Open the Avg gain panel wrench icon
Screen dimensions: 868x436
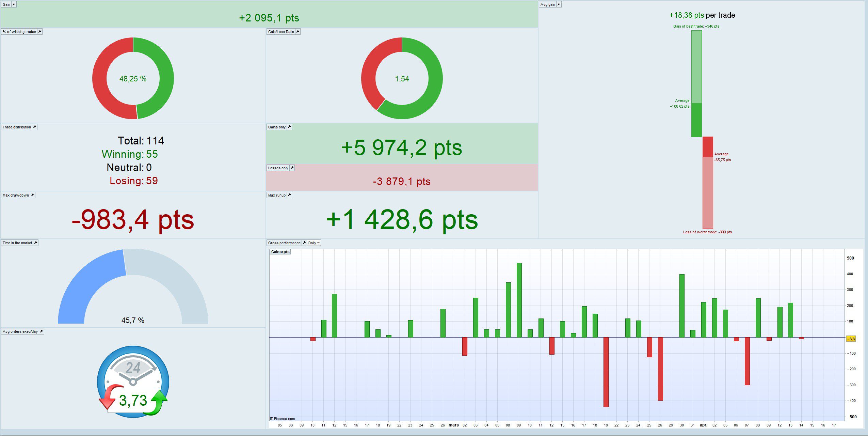point(559,4)
